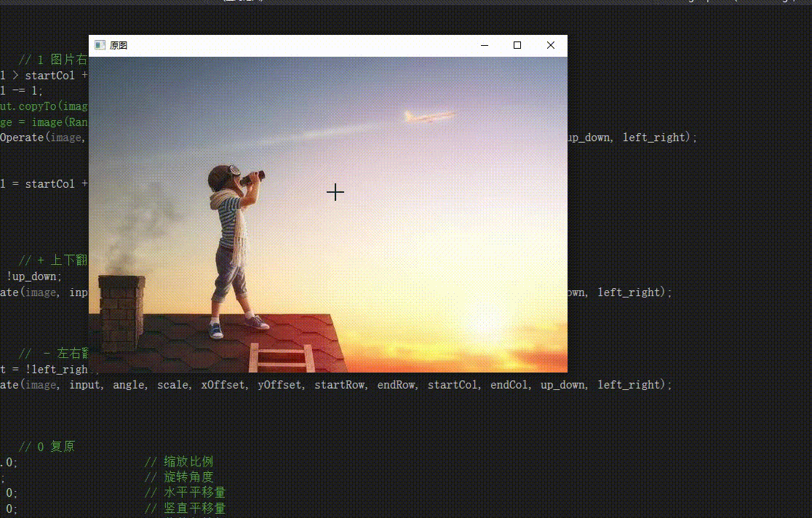Click the '// 缩放比例' comment

[179, 461]
